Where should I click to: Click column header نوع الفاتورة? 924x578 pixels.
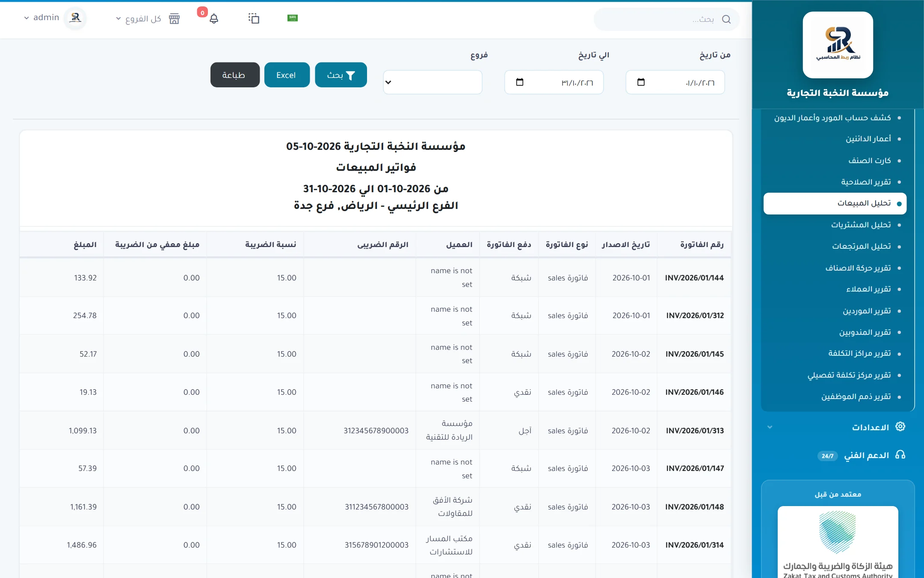pos(567,244)
